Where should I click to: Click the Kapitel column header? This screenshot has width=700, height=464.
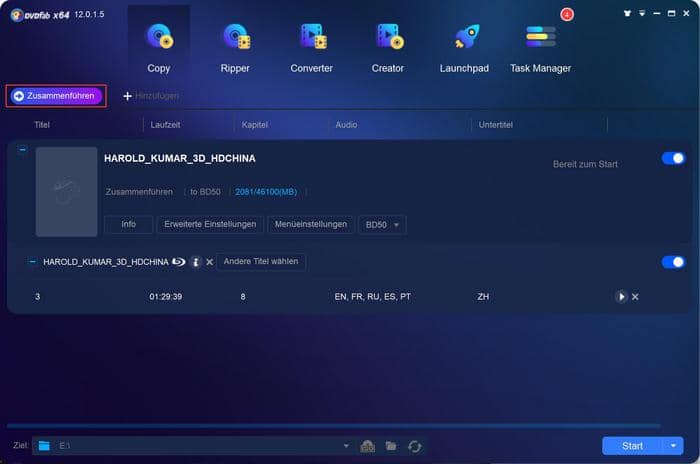pos(254,125)
